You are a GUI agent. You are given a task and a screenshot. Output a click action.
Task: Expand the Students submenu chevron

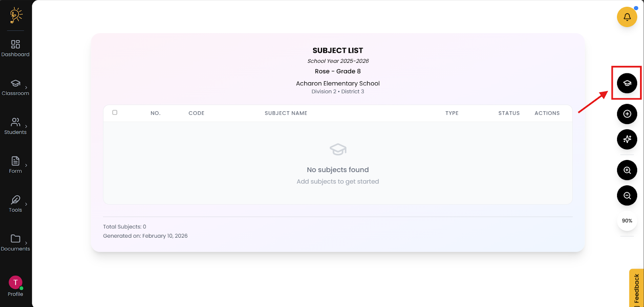click(x=26, y=127)
